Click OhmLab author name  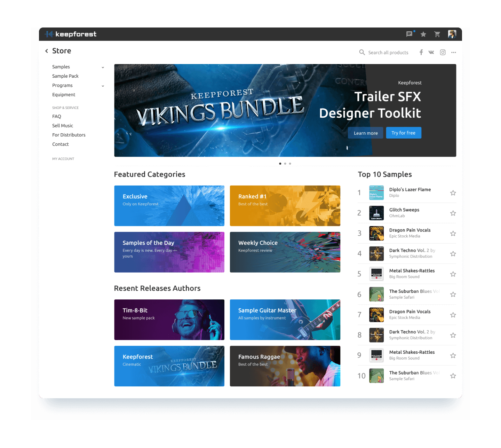click(x=397, y=216)
